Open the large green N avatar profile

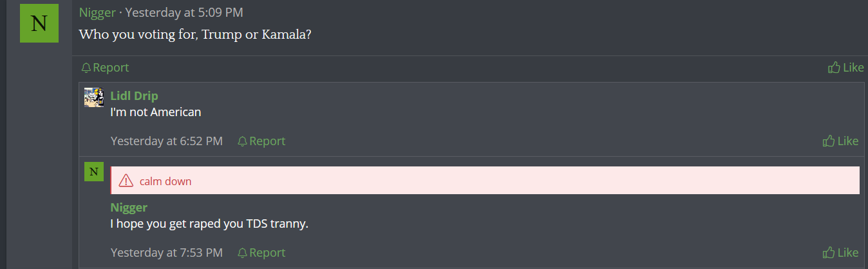coord(39,23)
